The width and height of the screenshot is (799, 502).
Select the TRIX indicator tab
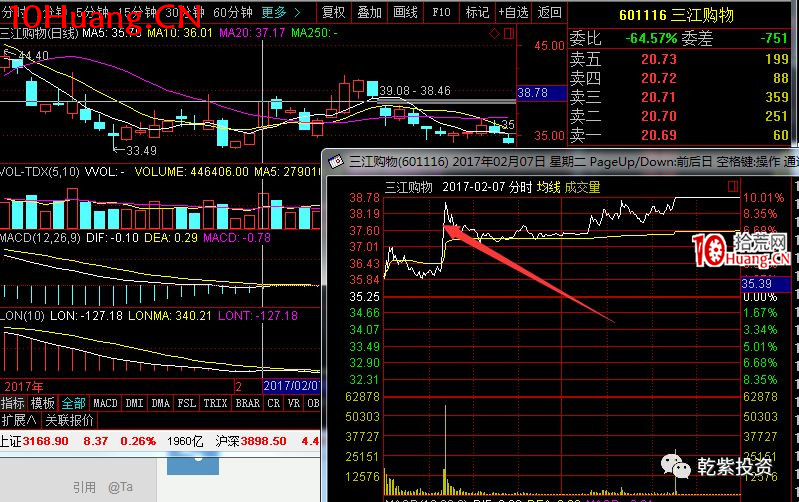click(x=215, y=403)
